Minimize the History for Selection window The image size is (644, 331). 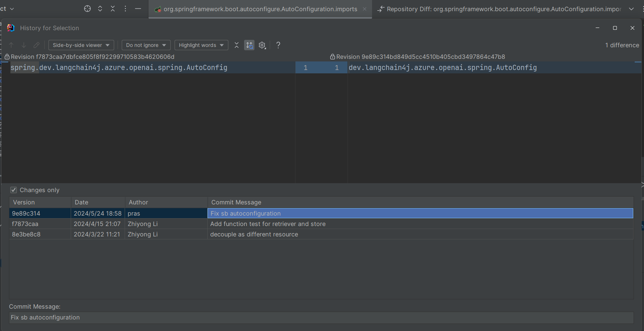[597, 28]
